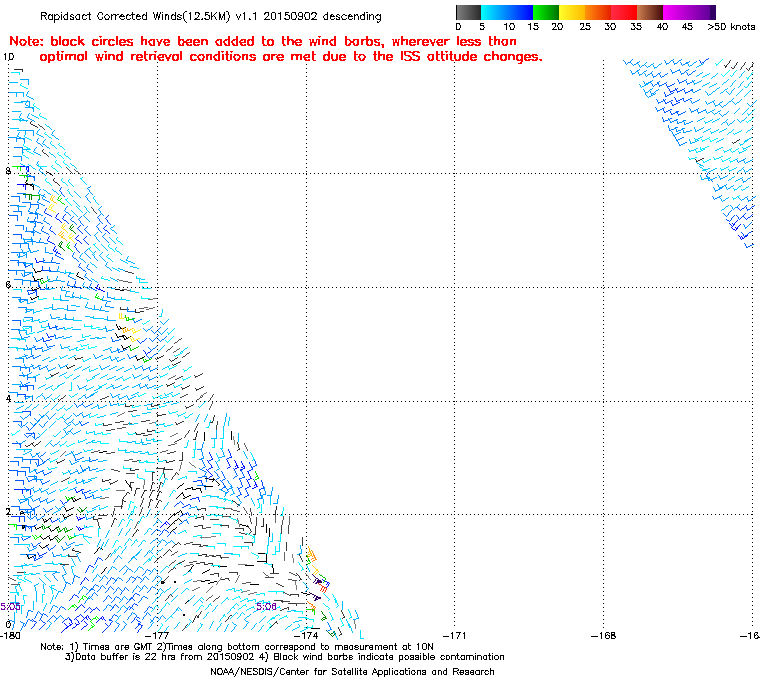The image size is (760, 688).
Task: Click the latitude axis label '4'
Action: click(8, 399)
